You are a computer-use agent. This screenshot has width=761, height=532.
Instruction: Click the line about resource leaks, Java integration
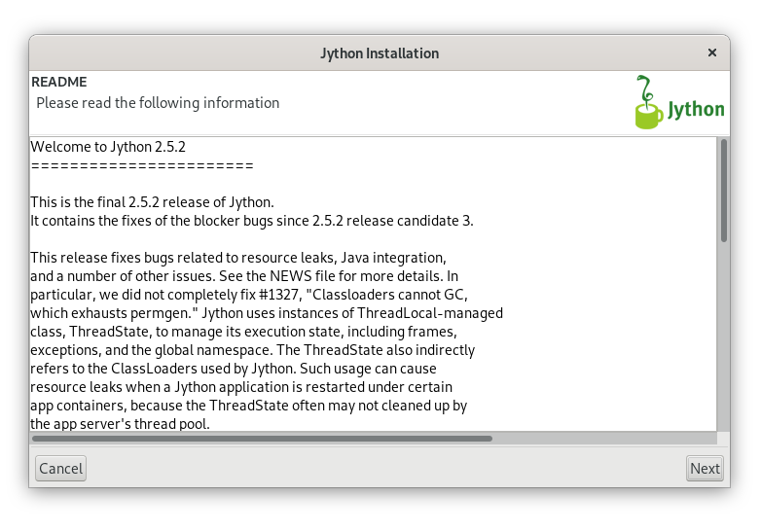click(238, 258)
